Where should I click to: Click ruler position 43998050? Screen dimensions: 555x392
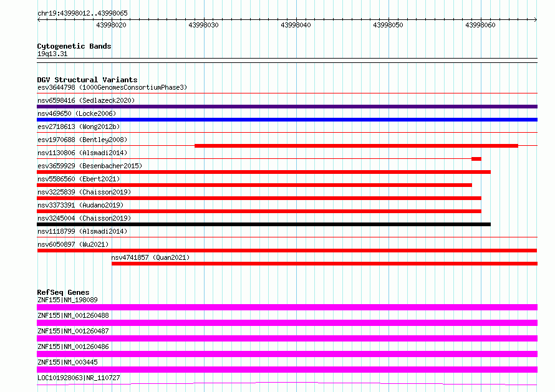388,25
